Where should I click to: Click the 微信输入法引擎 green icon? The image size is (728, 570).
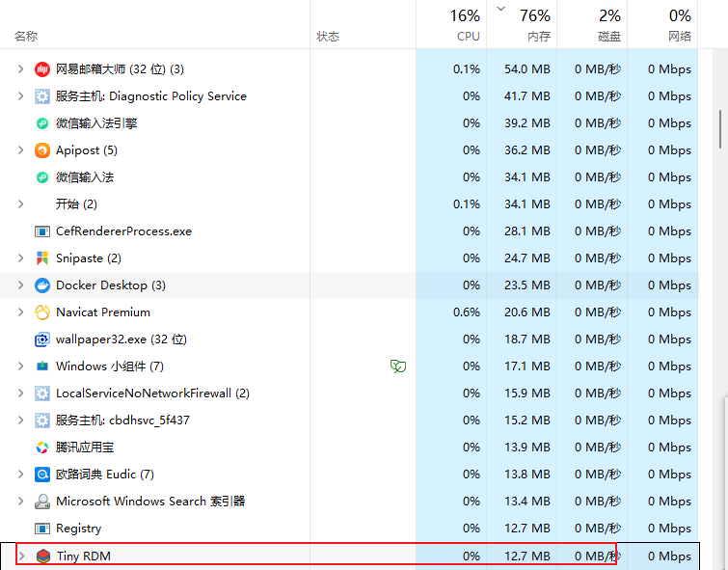pyautogui.click(x=42, y=123)
